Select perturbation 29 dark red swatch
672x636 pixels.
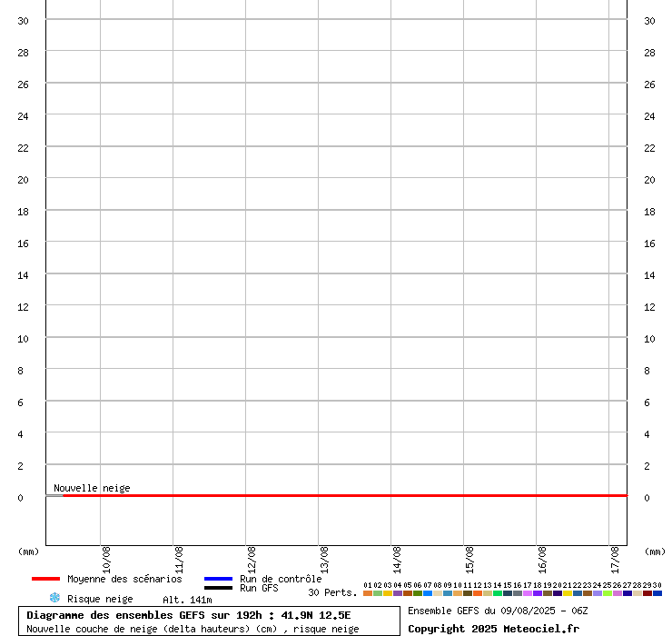(647, 593)
